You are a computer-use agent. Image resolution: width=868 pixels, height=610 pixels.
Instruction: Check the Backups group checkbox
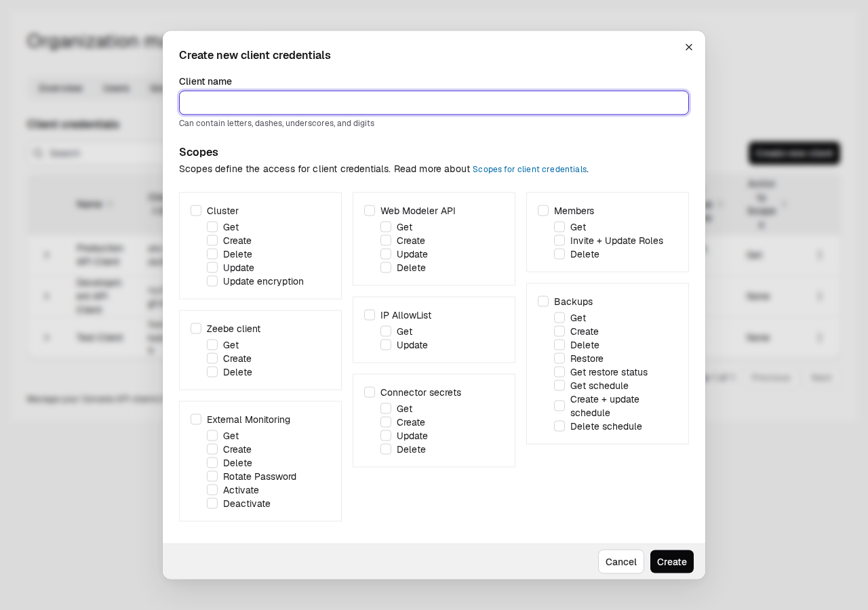(543, 302)
